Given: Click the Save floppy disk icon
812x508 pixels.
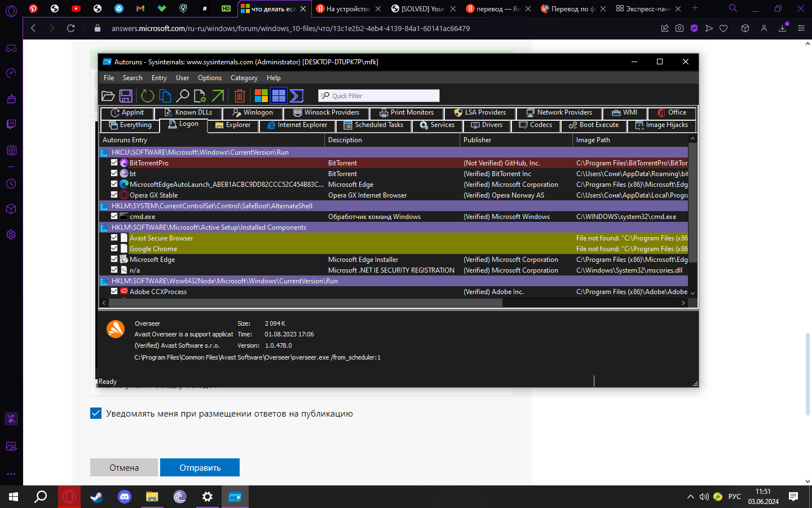Looking at the screenshot, I should (126, 96).
